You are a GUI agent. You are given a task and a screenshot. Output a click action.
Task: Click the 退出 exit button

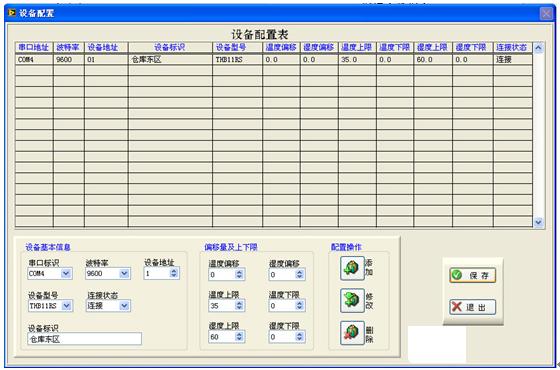pyautogui.click(x=472, y=307)
